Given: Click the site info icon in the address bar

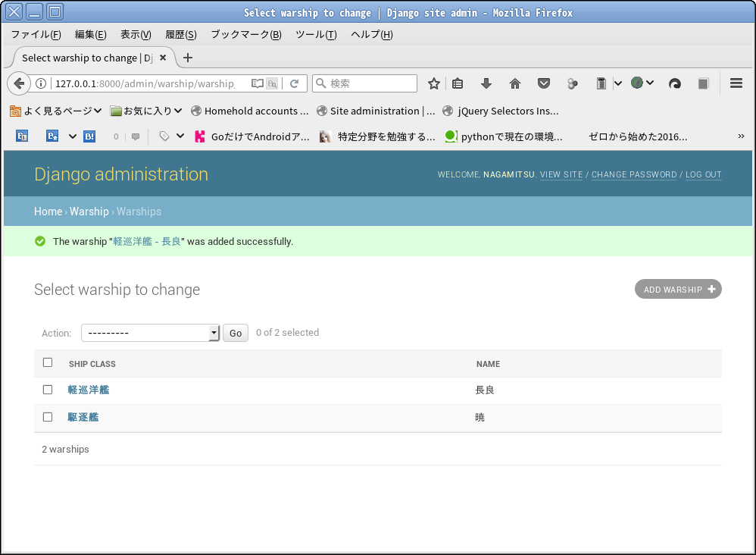Looking at the screenshot, I should (41, 83).
